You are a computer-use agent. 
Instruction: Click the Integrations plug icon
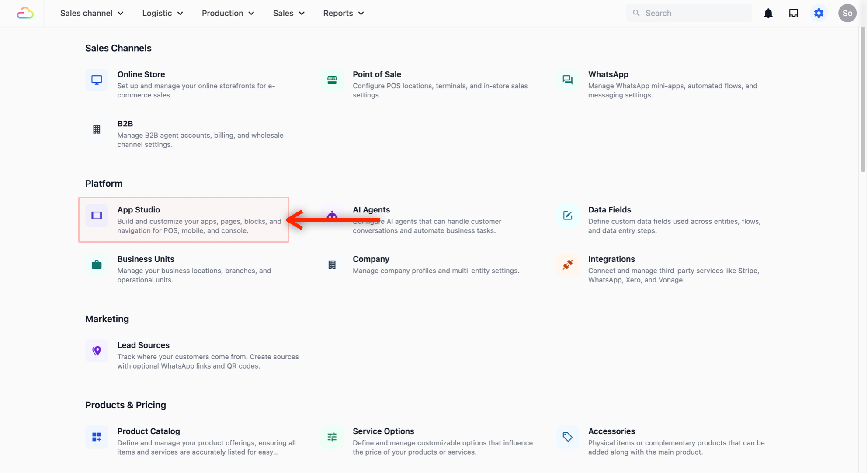click(567, 265)
